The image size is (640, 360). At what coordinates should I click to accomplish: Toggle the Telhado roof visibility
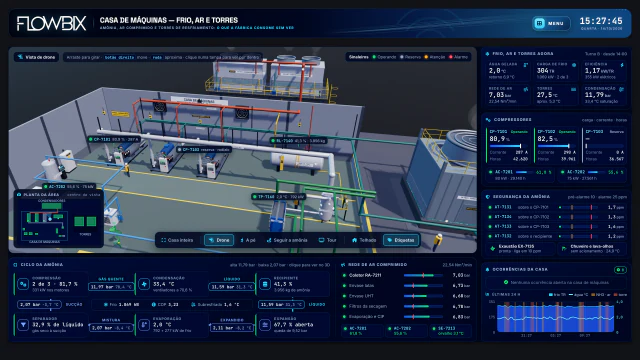pyautogui.click(x=364, y=240)
